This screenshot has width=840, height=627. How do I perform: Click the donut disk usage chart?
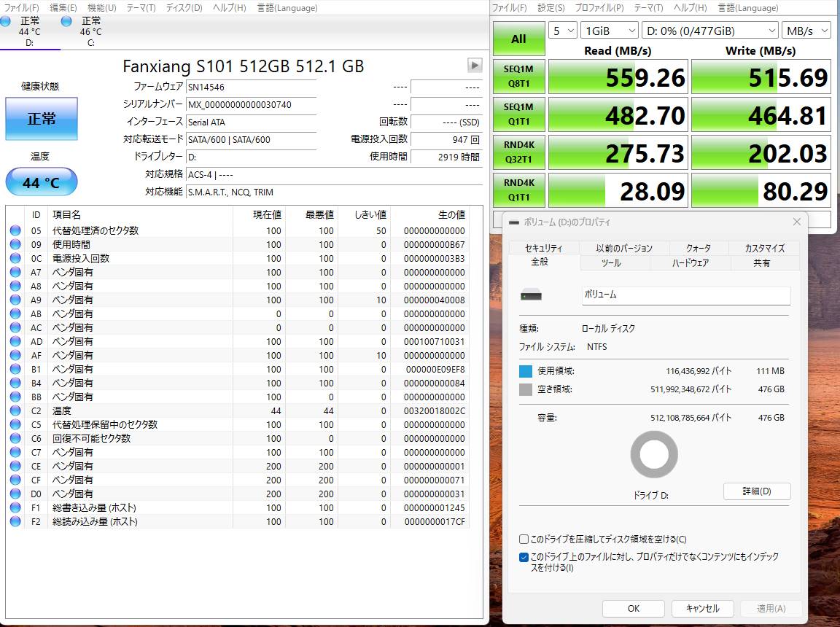[654, 455]
